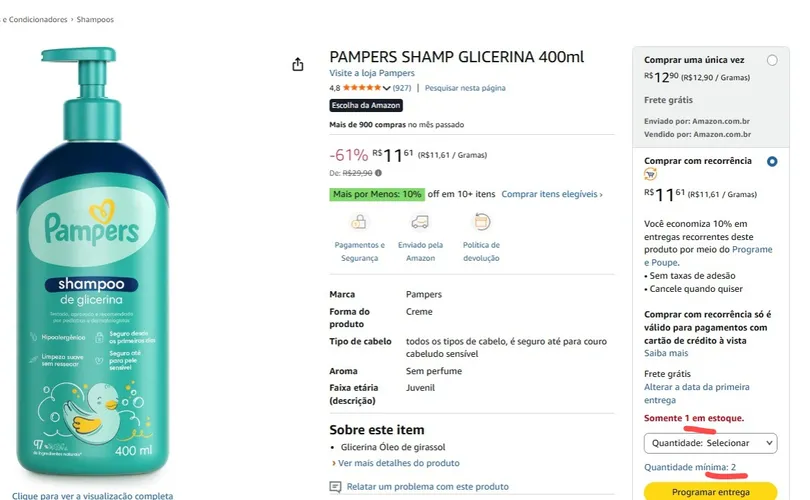810x500 pixels.
Task: Open the Shampoos breadcrumb
Action: [x=95, y=20]
